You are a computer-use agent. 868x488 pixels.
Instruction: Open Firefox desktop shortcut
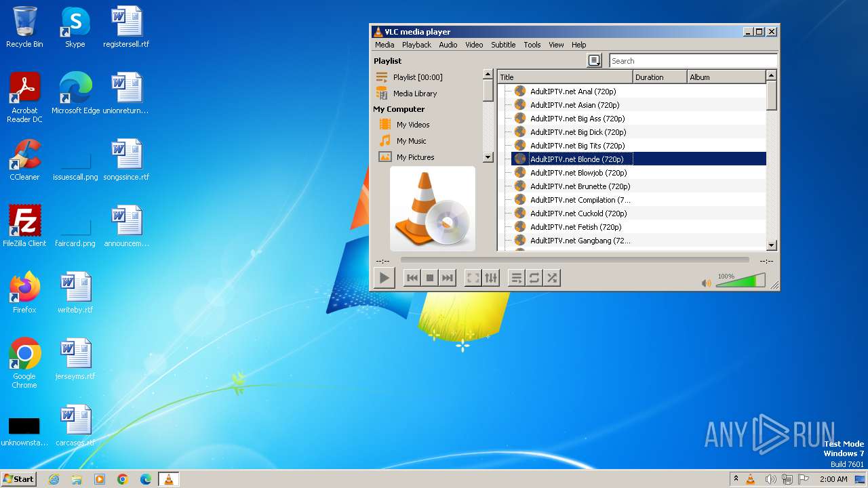(x=24, y=292)
